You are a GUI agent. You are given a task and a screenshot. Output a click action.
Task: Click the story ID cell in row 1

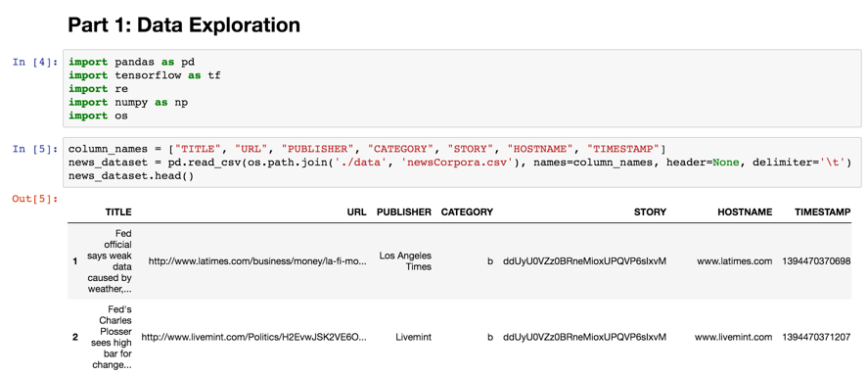(584, 260)
